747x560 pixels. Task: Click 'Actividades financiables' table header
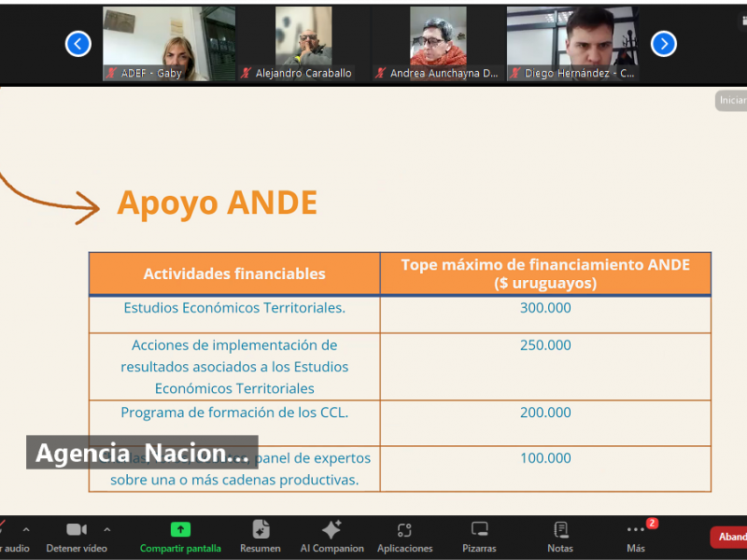[x=234, y=273]
